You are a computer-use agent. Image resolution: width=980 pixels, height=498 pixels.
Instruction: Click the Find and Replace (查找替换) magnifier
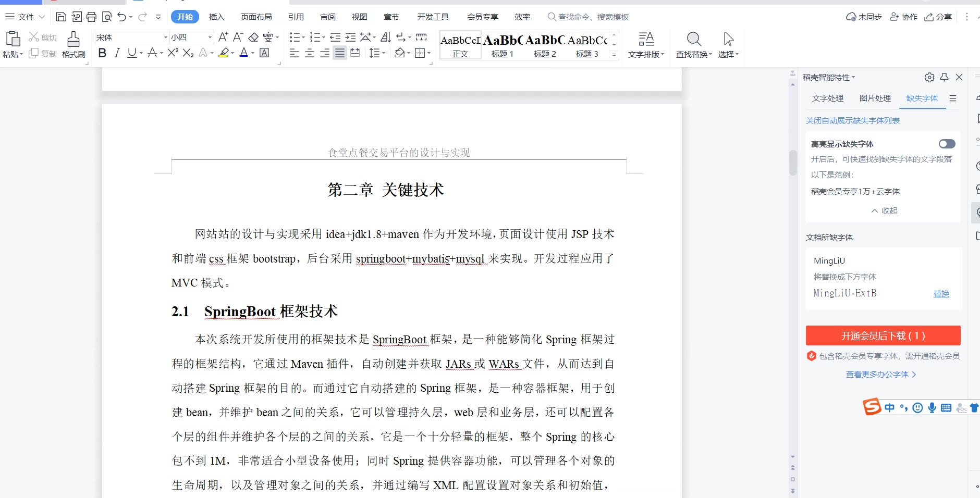coord(694,39)
